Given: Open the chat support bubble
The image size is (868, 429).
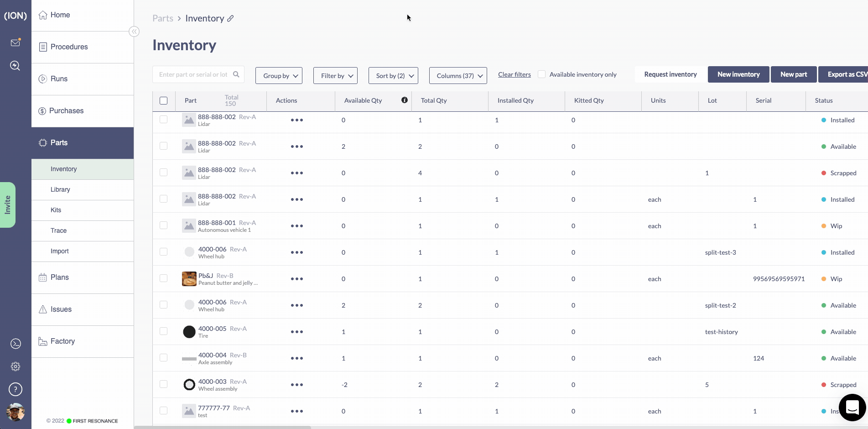Looking at the screenshot, I should click(x=852, y=407).
